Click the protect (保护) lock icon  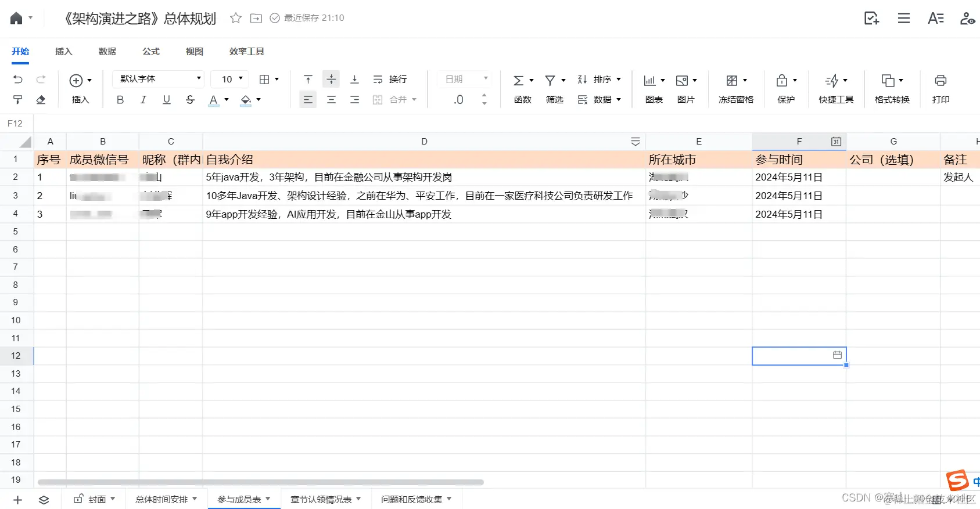click(782, 80)
